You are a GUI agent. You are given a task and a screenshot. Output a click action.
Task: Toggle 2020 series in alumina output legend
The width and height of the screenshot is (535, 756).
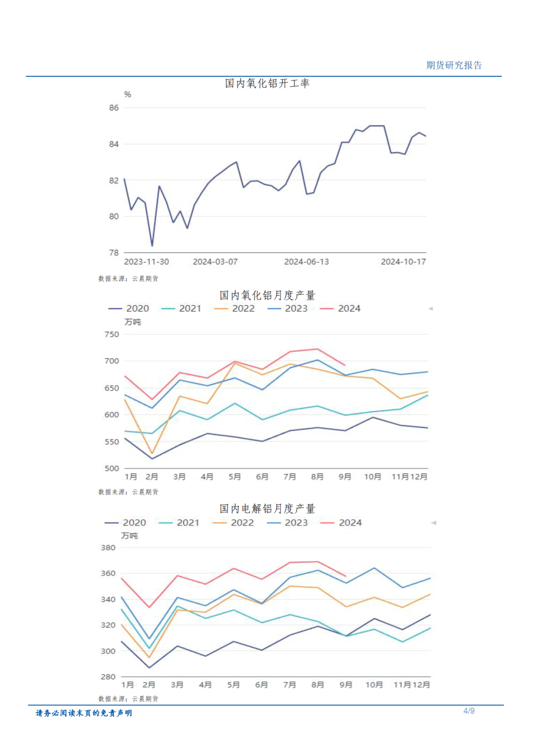pos(129,308)
